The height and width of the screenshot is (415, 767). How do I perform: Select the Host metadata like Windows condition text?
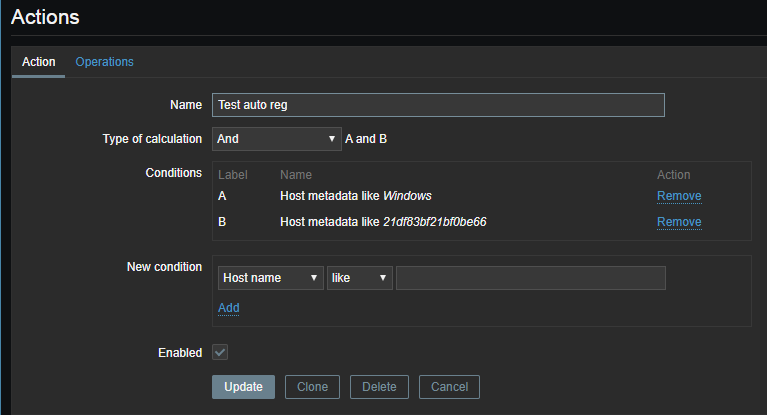click(x=355, y=196)
